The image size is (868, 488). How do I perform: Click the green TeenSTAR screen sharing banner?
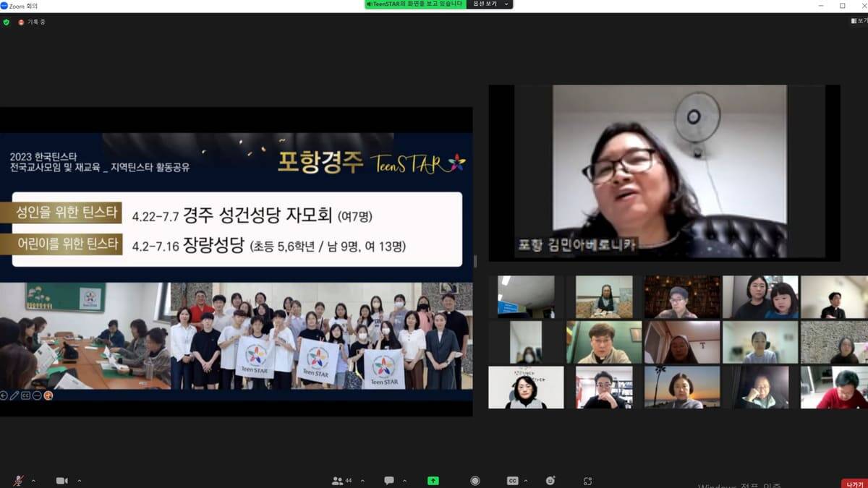[x=415, y=4]
